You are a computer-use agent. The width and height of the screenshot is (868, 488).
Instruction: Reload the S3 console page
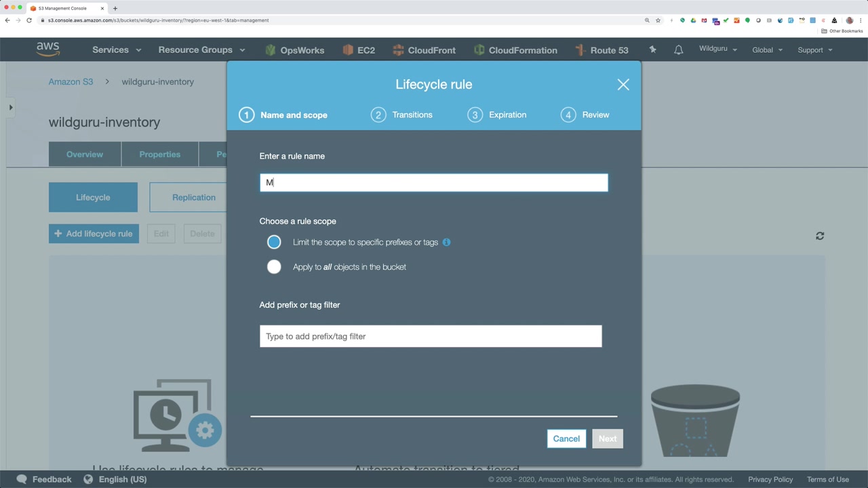pyautogui.click(x=29, y=20)
